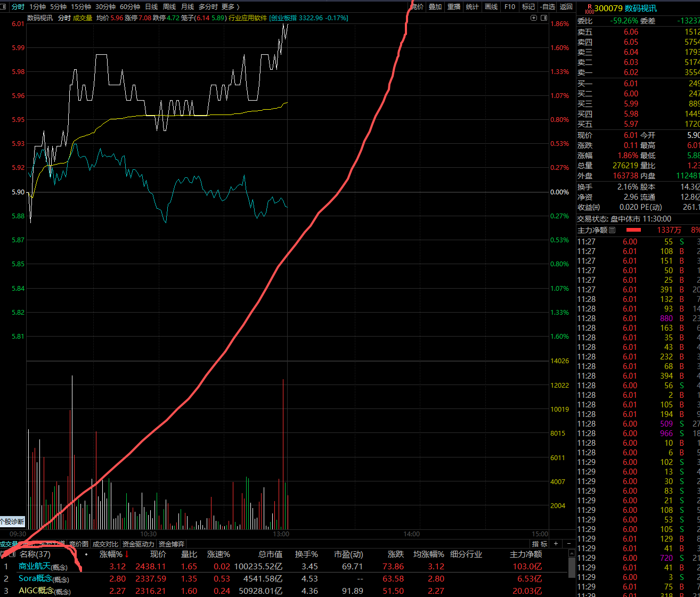Click stock code 300079 数码视讯 title

[625, 9]
